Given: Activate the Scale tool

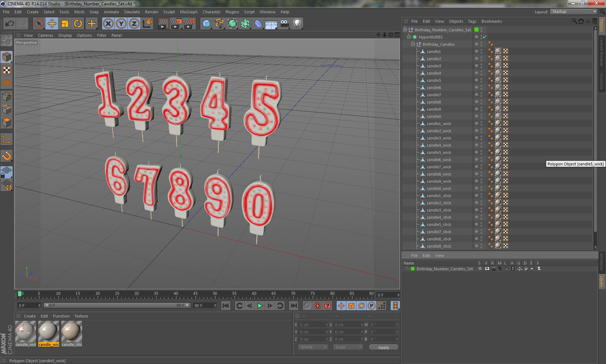Looking at the screenshot, I should point(65,24).
